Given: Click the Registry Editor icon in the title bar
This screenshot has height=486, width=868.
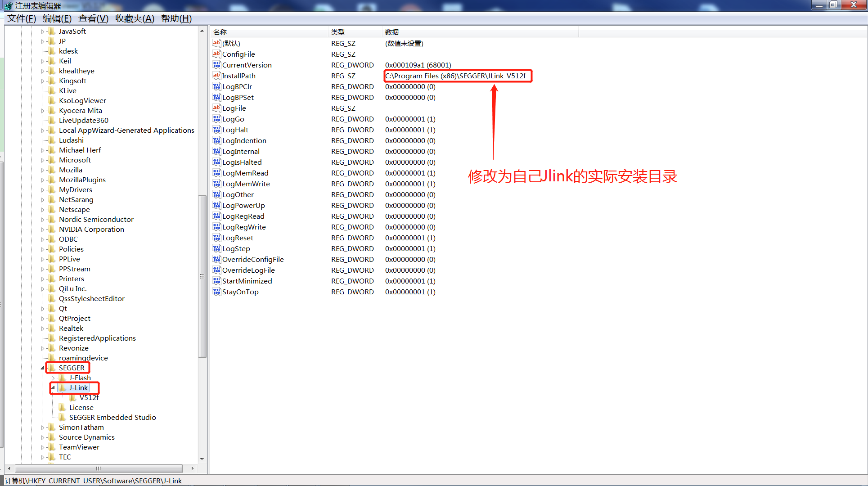Looking at the screenshot, I should click(8, 5).
